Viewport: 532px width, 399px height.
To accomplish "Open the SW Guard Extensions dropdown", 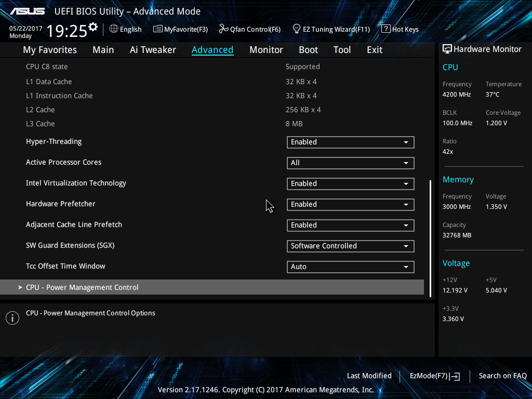I will coord(351,246).
